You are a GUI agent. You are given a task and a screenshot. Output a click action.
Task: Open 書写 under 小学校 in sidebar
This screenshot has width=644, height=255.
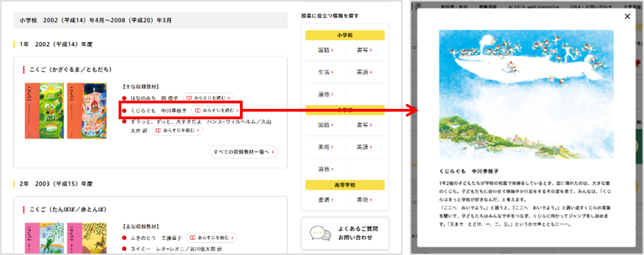point(364,50)
